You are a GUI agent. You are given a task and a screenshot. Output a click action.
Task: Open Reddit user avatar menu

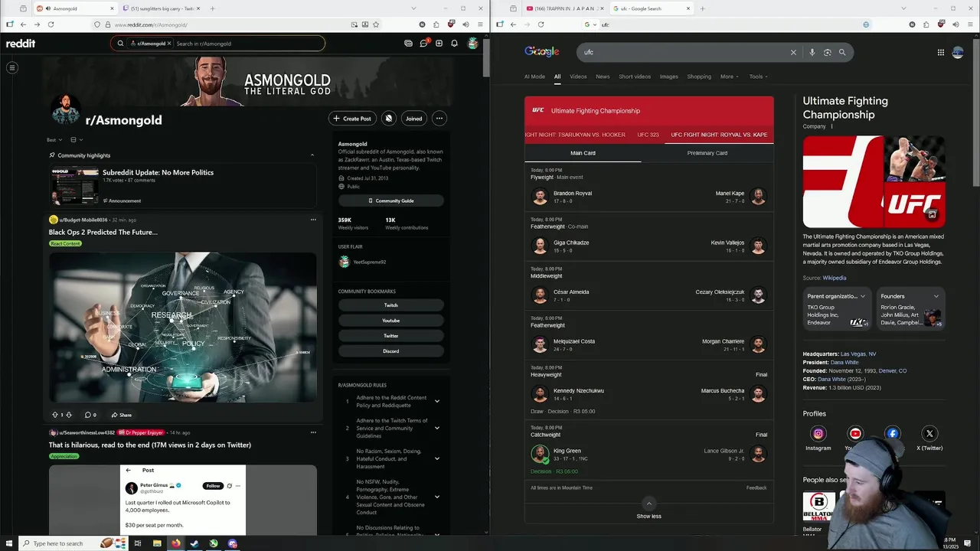coord(473,44)
